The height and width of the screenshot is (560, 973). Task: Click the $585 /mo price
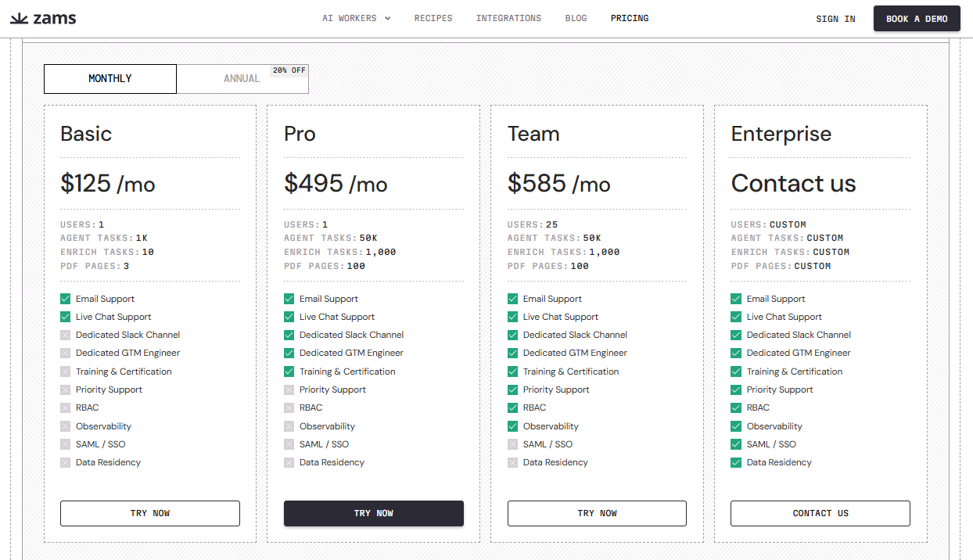[x=559, y=183]
